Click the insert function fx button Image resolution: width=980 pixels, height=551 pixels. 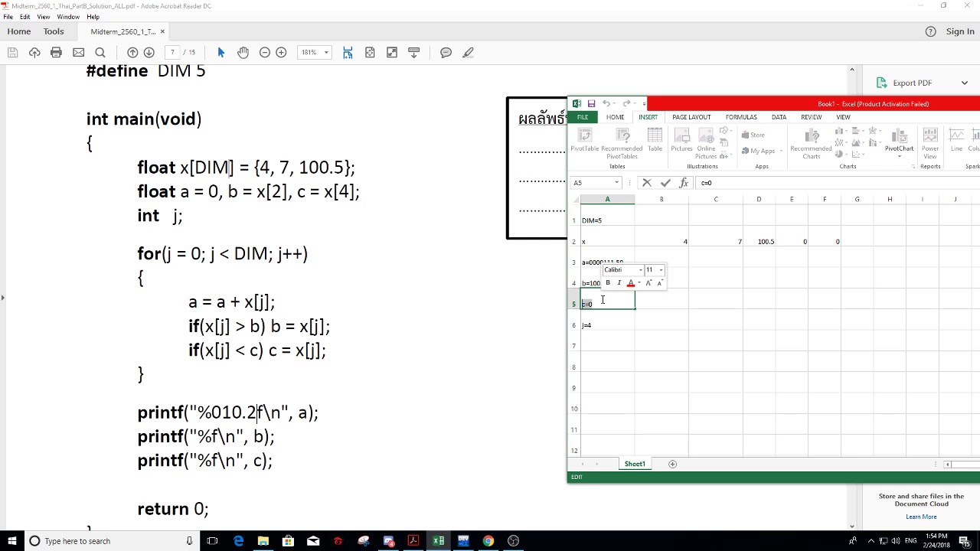click(x=684, y=183)
